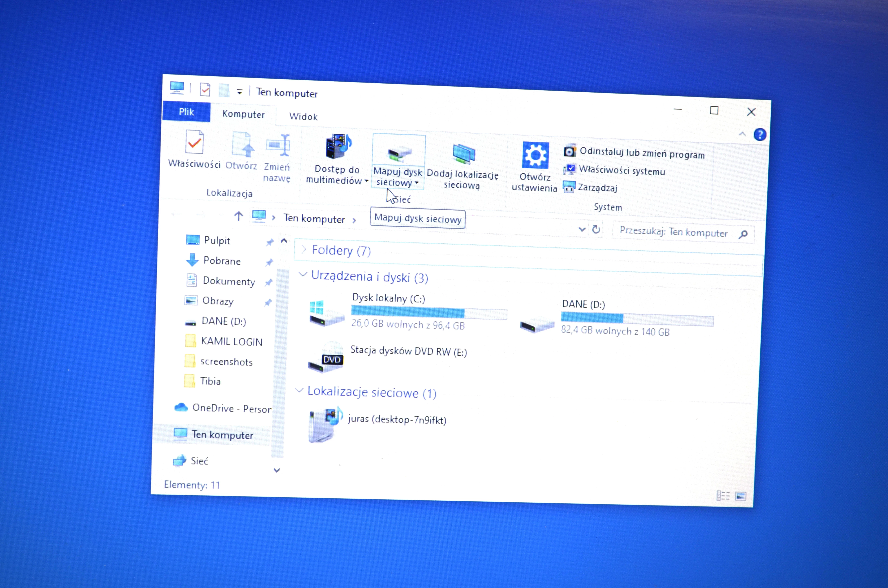Click Właściwości systemu in ribbon
The image size is (888, 588).
point(614,170)
